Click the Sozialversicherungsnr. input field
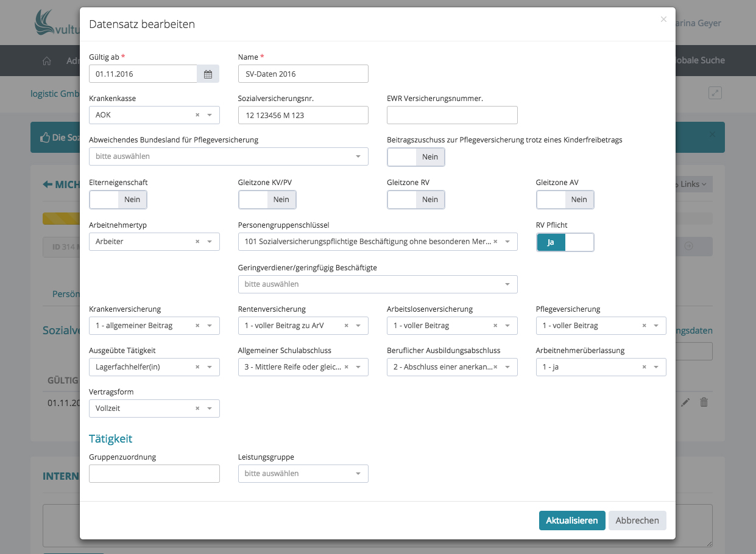Image resolution: width=756 pixels, height=554 pixels. pyautogui.click(x=303, y=115)
